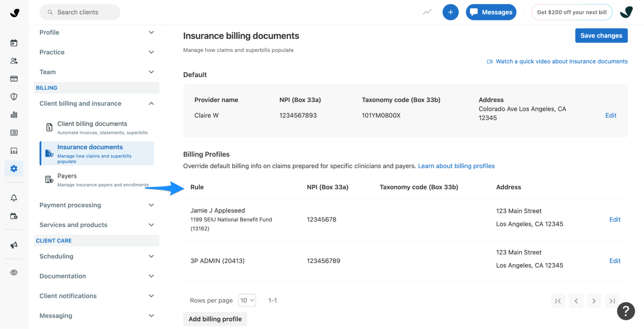Open the team seats icon in left rail
The image size is (644, 329).
[14, 151]
